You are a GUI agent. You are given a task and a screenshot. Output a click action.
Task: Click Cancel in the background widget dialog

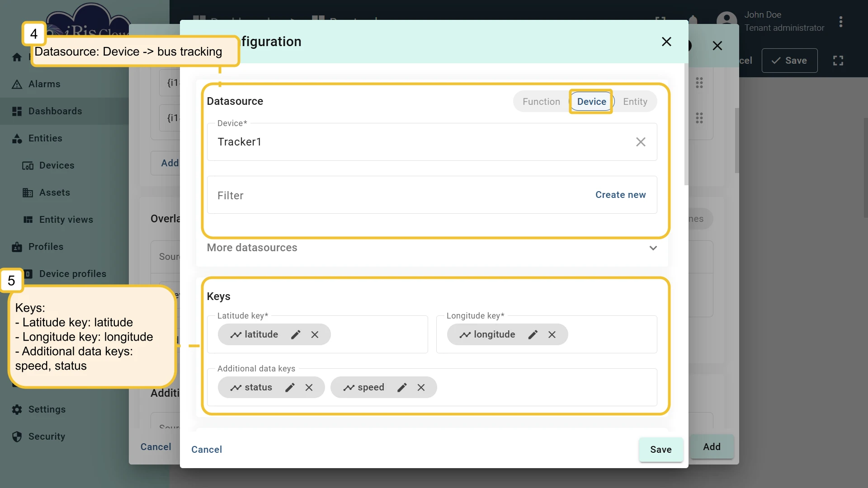(156, 447)
